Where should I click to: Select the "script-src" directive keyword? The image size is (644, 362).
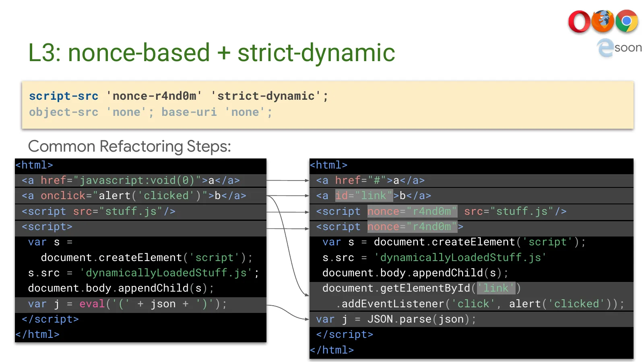point(64,96)
